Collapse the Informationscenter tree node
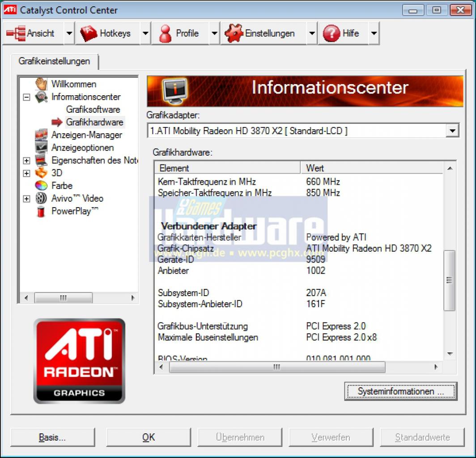 pyautogui.click(x=27, y=97)
